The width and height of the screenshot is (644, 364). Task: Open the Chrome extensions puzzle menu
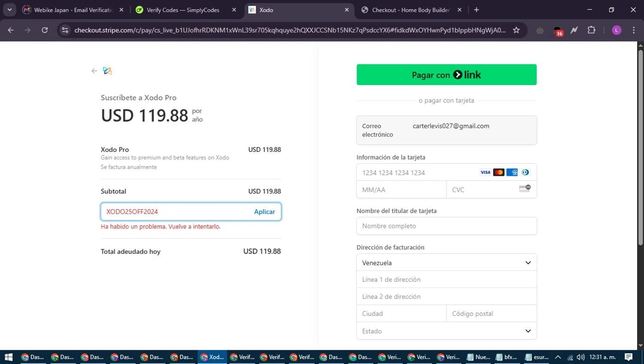click(591, 30)
